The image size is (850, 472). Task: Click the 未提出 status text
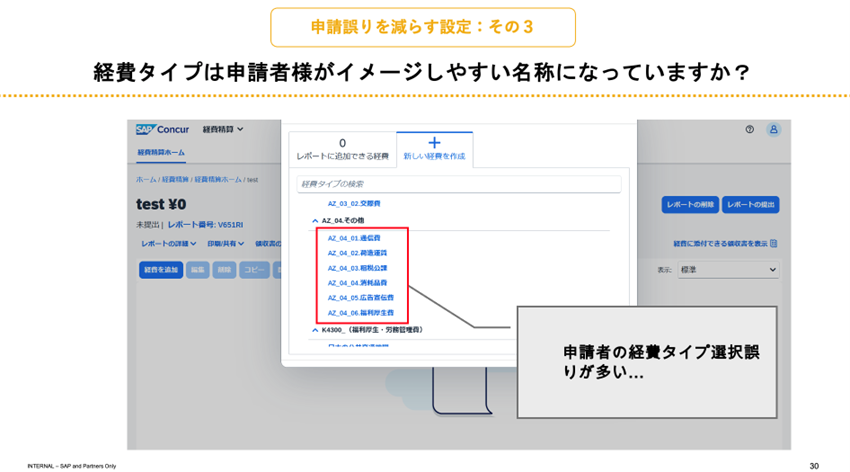pos(147,225)
